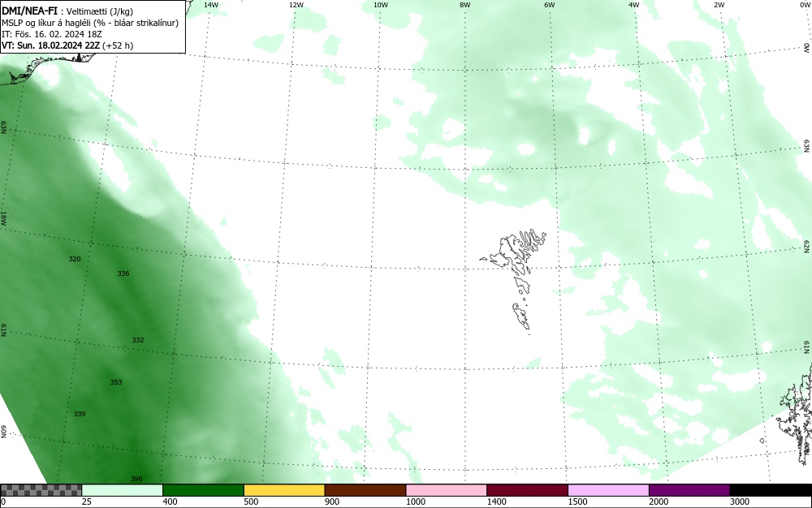Screen dimensions: 812x508
Task: Click the light pink 1000–1400 legend swatch
Action: [447, 490]
